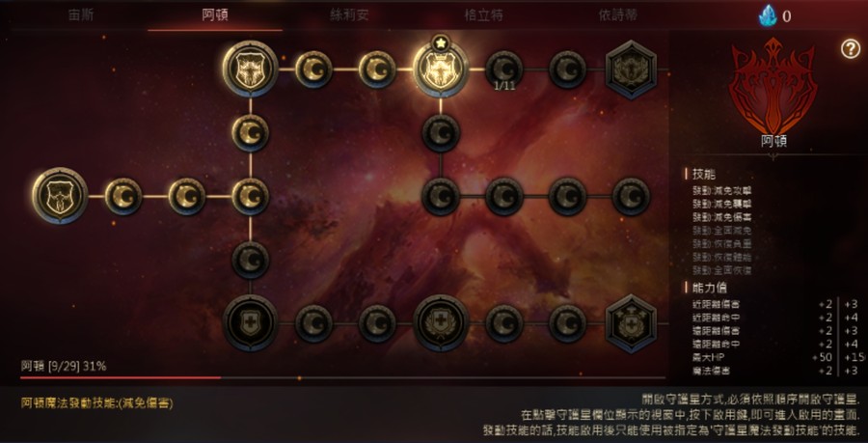The width and height of the screenshot is (868, 443).
Task: Click the blue crystal currency icon
Action: pos(768,15)
